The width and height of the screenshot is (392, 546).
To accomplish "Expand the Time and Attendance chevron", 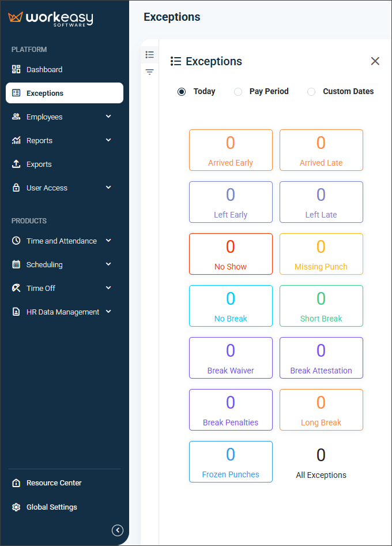I will click(108, 241).
